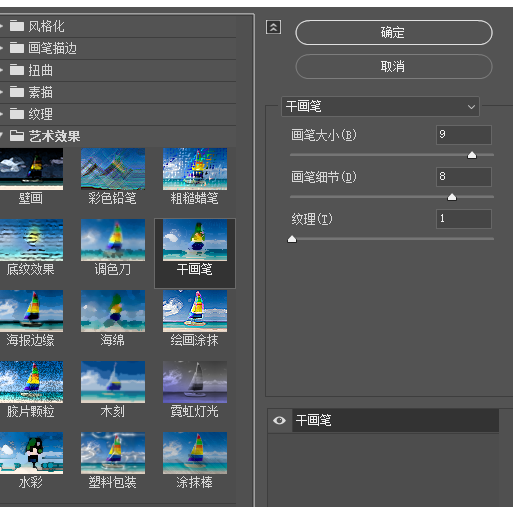Adjust the 画笔大小 slider handle
The height and width of the screenshot is (507, 513).
tap(472, 155)
